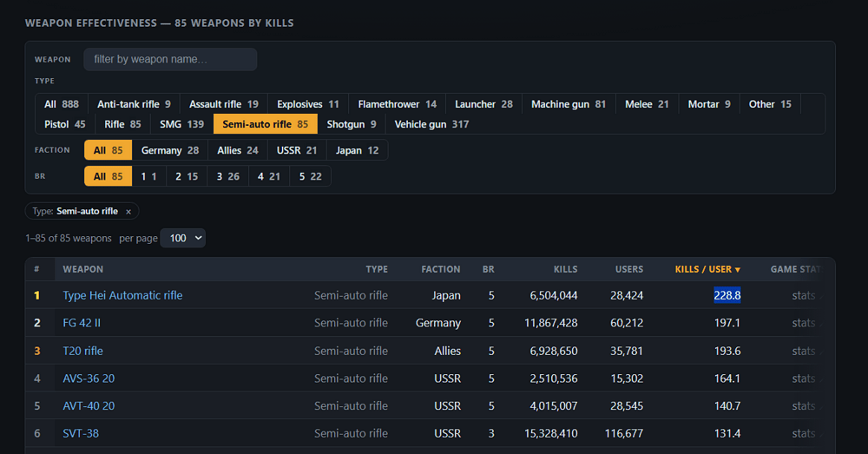
Task: Click 11,867,428 kills value
Action: (551, 323)
